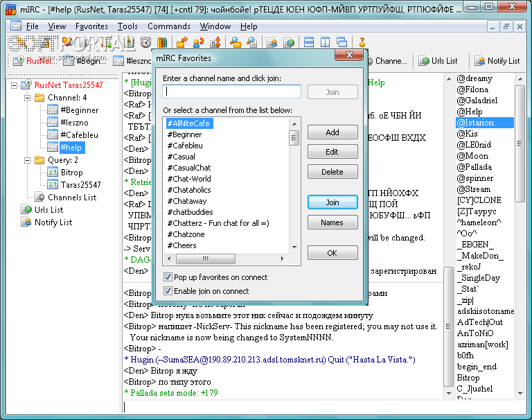Open the Window menu
The width and height of the screenshot is (532, 420).
point(215,26)
